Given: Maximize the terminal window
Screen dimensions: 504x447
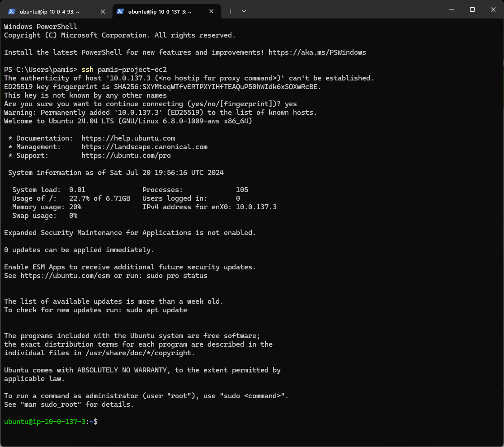Looking at the screenshot, I should click(472, 9).
